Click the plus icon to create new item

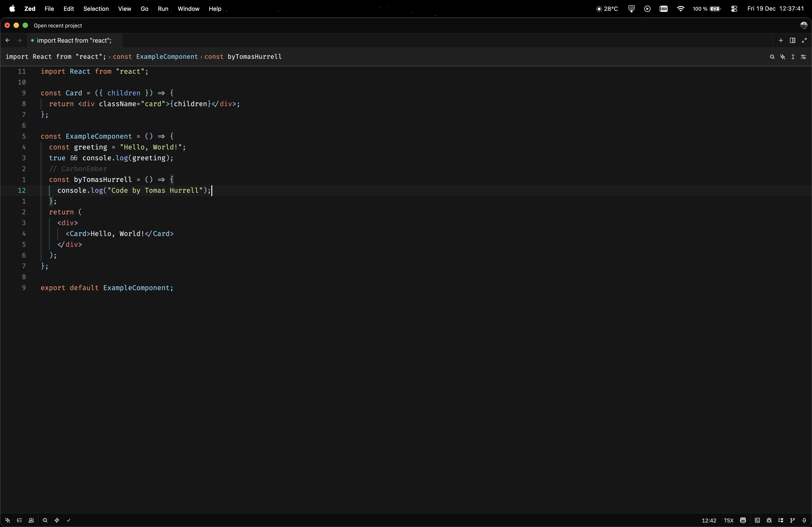pyautogui.click(x=781, y=41)
